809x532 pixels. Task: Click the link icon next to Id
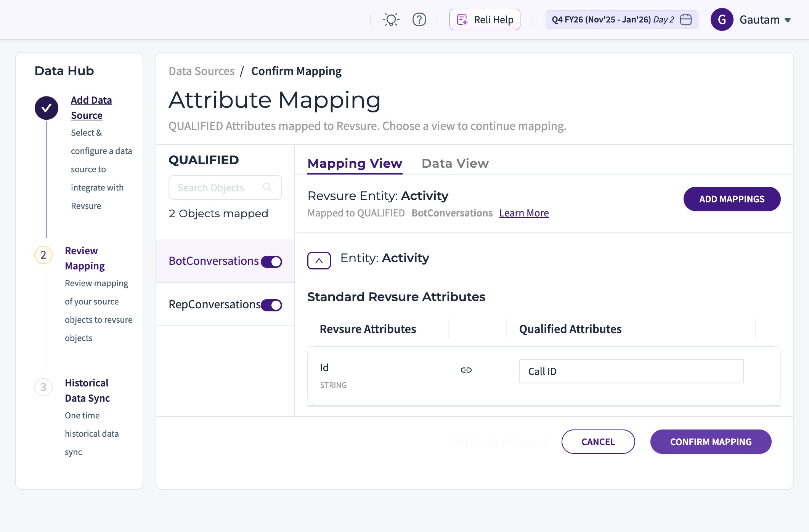pyautogui.click(x=466, y=370)
